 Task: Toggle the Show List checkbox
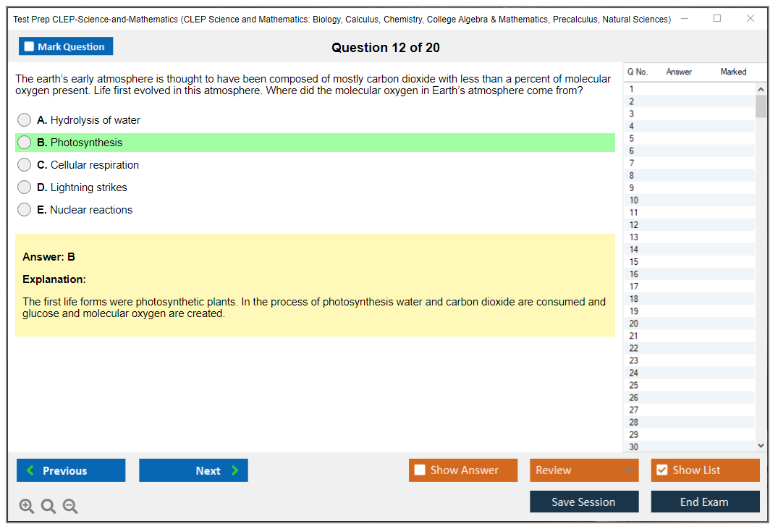point(661,470)
